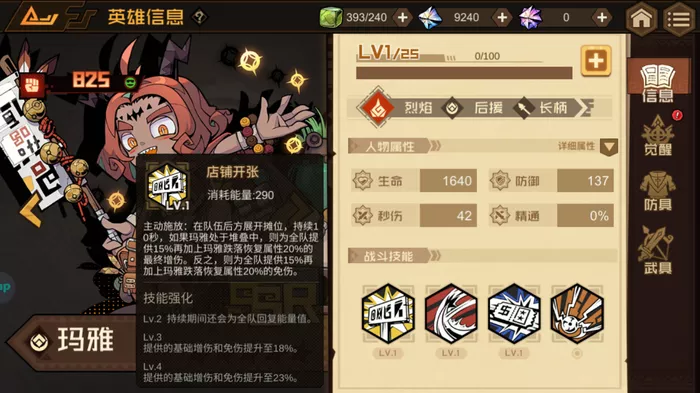Image resolution: width=700 pixels, height=393 pixels.
Task: Add more blue crystal currency
Action: (x=502, y=17)
